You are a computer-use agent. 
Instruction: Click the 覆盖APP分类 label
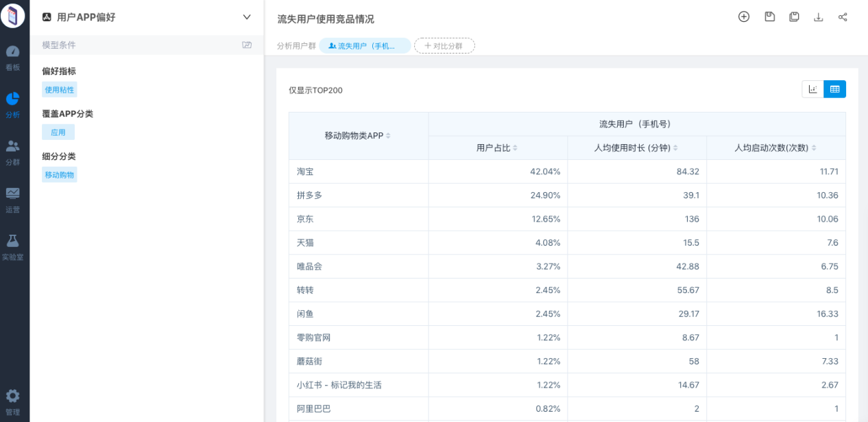(67, 114)
